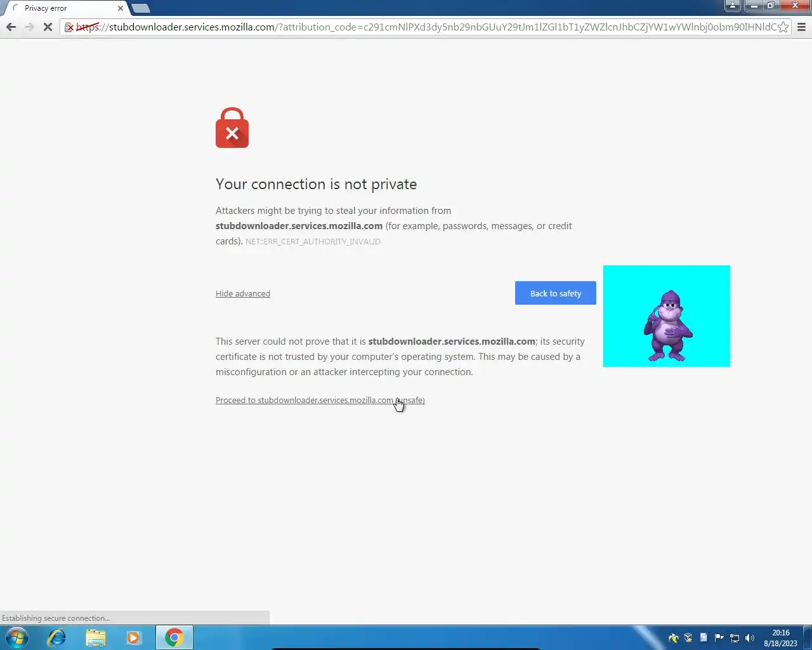Click the purple gorilla BonziBuddy image

(667, 316)
